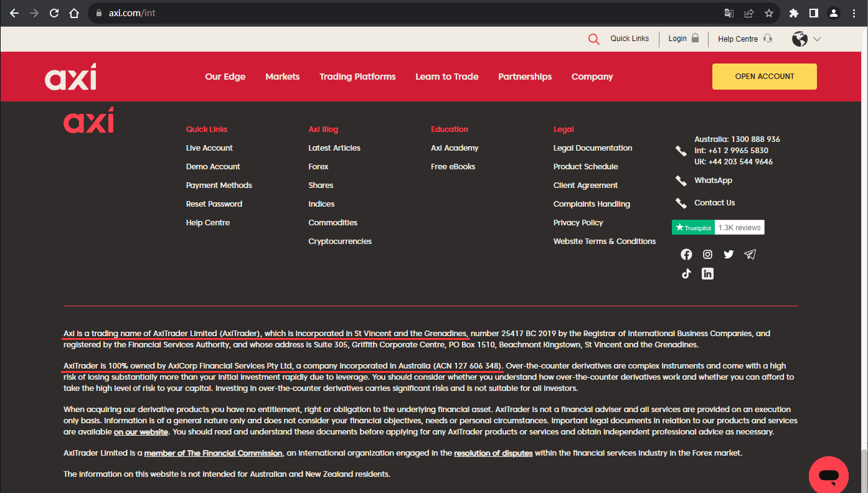The image size is (868, 493).
Task: Reload the page with the refresh icon
Action: point(54,13)
